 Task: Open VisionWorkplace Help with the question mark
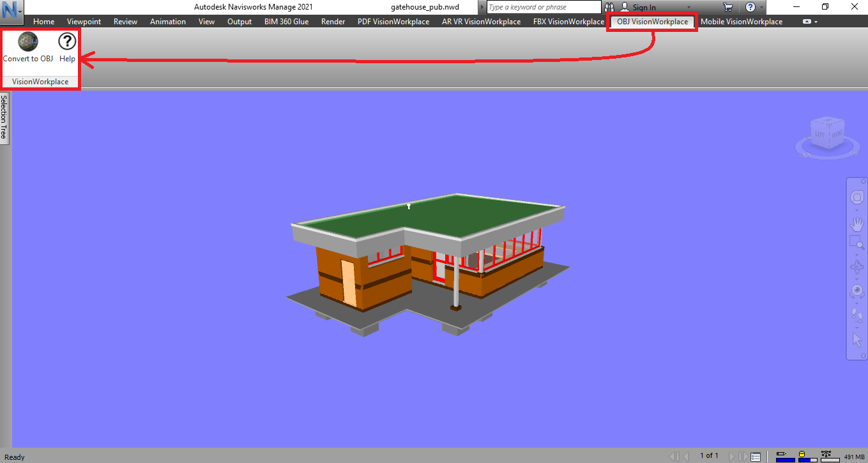click(67, 42)
